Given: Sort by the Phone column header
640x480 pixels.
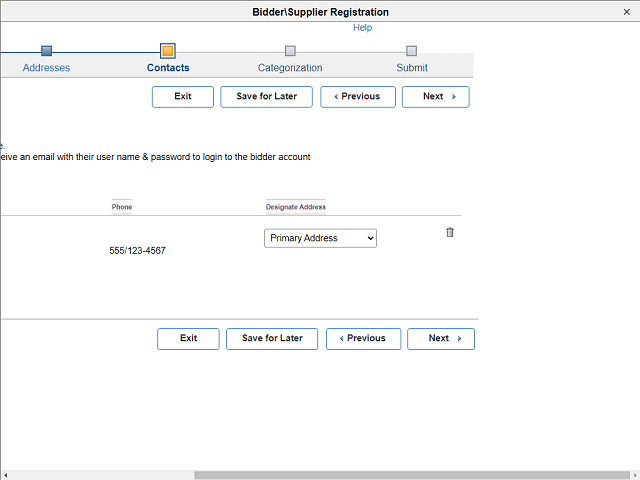Looking at the screenshot, I should pos(122,207).
